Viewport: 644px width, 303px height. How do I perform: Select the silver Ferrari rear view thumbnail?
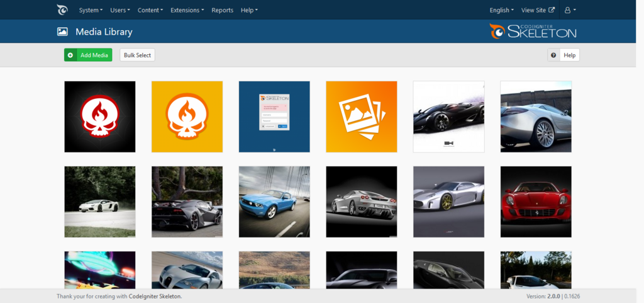[362, 202]
